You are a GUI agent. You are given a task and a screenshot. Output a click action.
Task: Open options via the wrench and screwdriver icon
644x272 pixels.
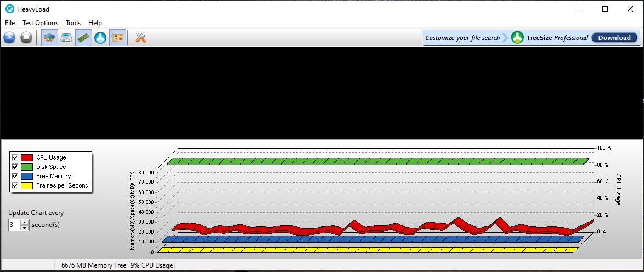(141, 38)
